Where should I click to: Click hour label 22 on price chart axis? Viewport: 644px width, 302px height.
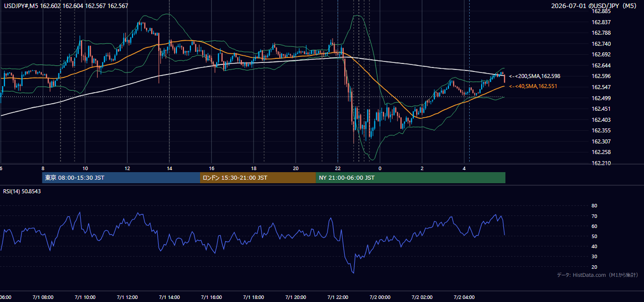[x=338, y=168]
